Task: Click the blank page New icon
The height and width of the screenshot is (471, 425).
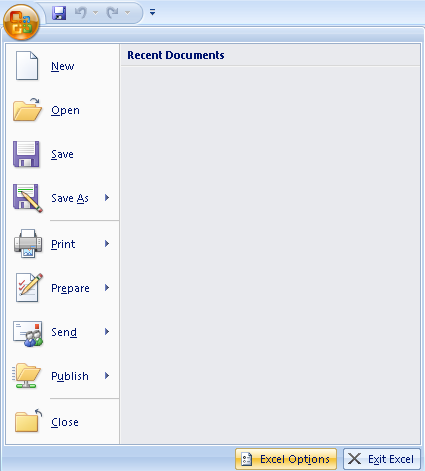Action: pyautogui.click(x=27, y=66)
